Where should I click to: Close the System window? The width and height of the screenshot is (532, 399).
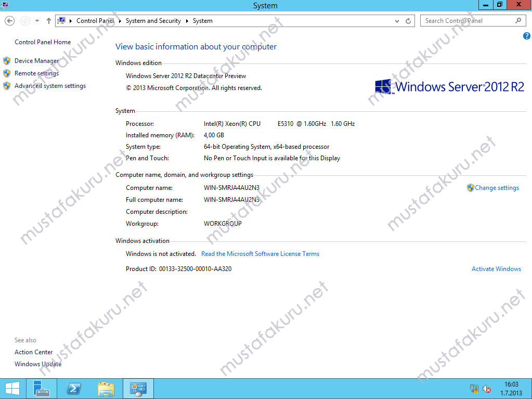click(519, 5)
